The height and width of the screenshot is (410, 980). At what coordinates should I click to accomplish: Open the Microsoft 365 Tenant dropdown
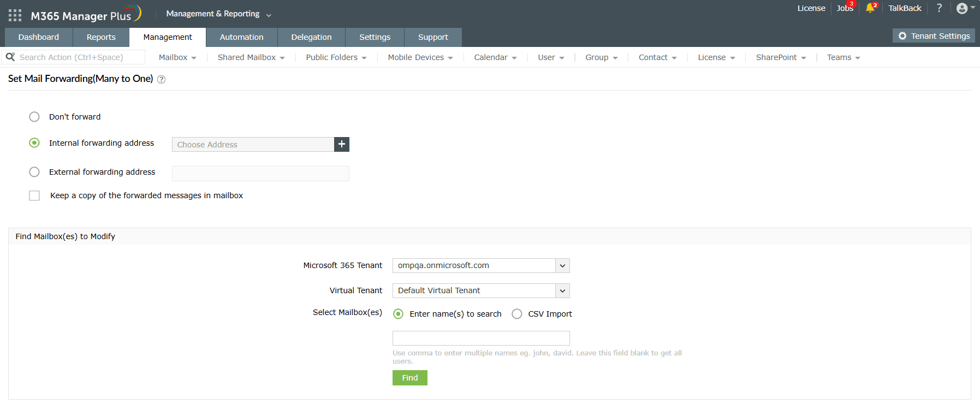pyautogui.click(x=481, y=265)
